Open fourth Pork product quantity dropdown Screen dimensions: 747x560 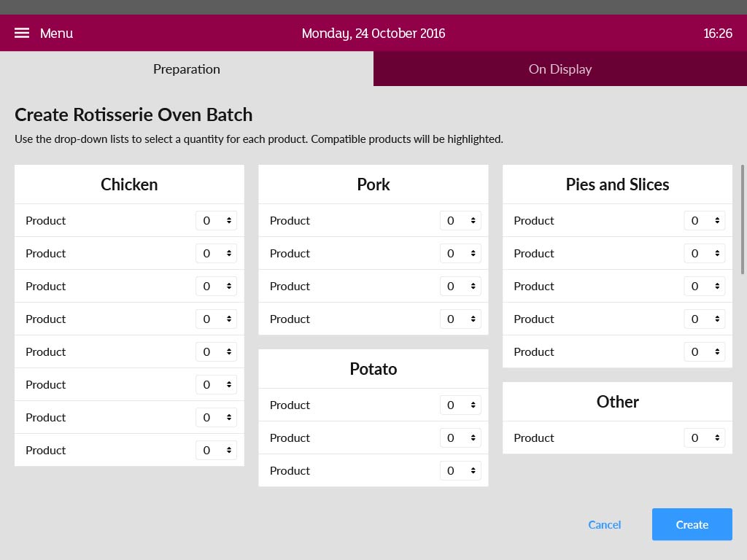(460, 319)
